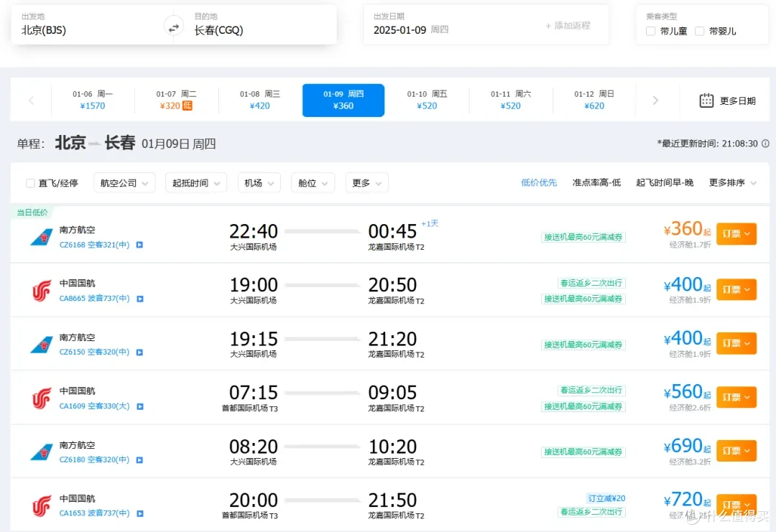
Task: Select the 01-12 周日 date tab
Action: point(594,100)
